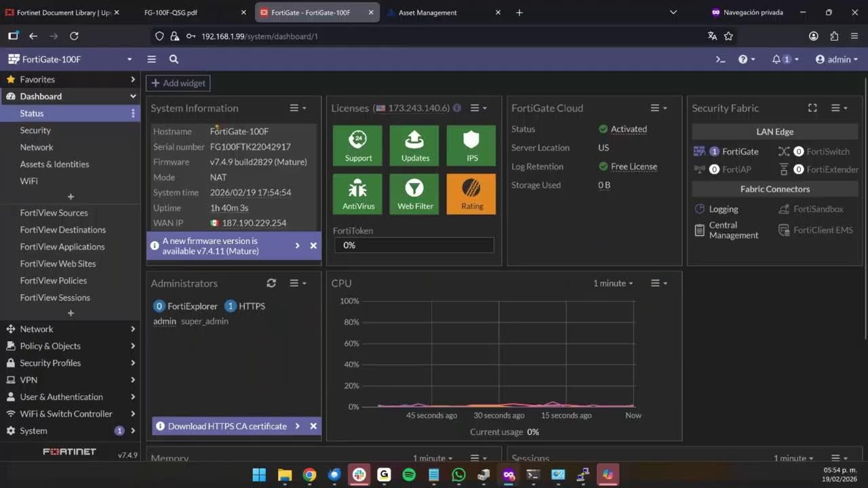868x488 pixels.
Task: Collapse the Dashboard menu
Action: (x=71, y=96)
